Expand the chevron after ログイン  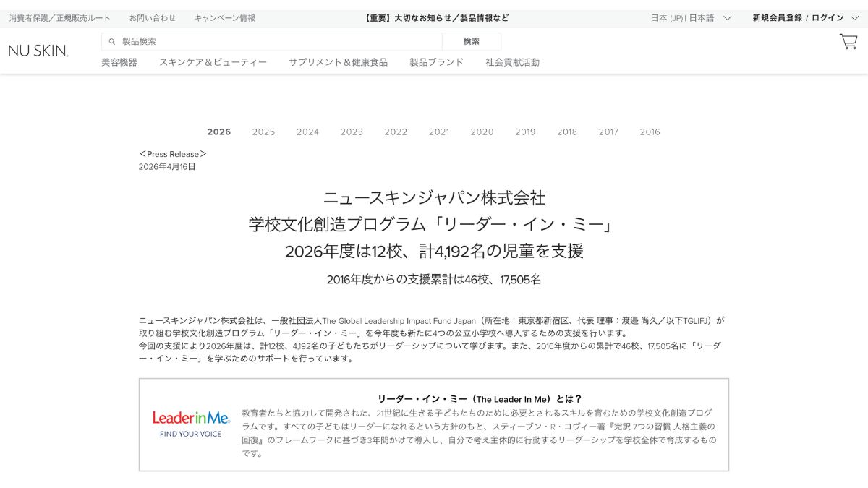[855, 18]
